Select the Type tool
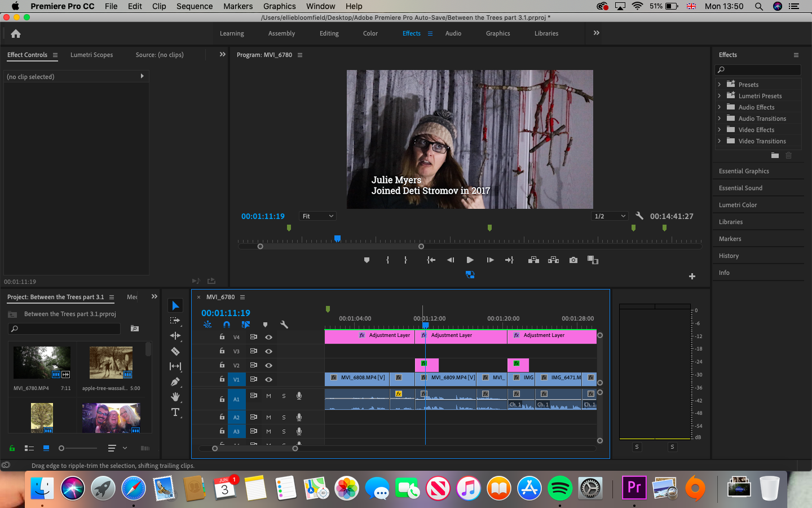 click(x=175, y=413)
